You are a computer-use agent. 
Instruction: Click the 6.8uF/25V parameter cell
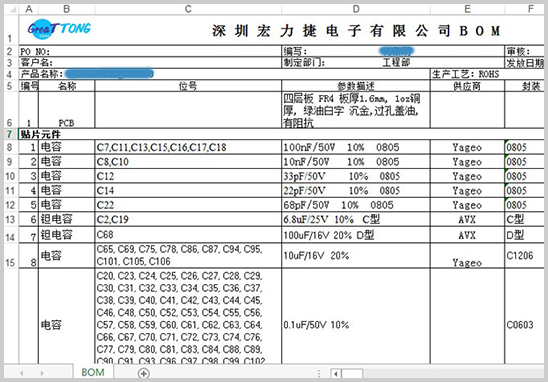coord(356,219)
